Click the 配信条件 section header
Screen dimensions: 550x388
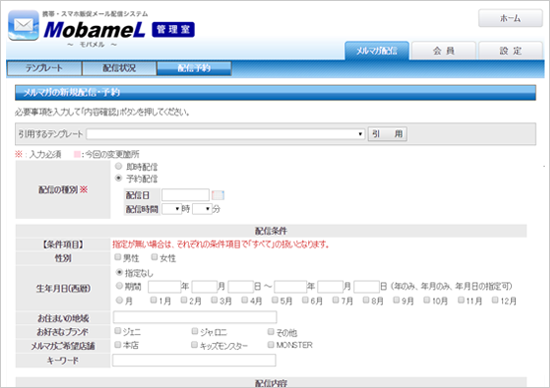271,231
